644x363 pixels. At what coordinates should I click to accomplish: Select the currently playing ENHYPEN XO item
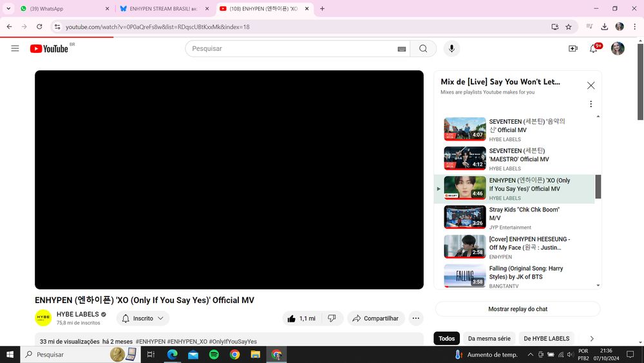pos(515,189)
